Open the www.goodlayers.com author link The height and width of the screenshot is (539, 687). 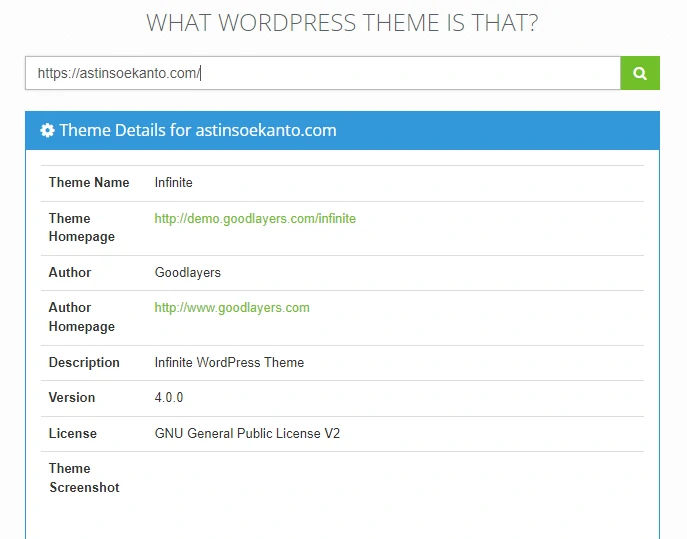pos(232,308)
